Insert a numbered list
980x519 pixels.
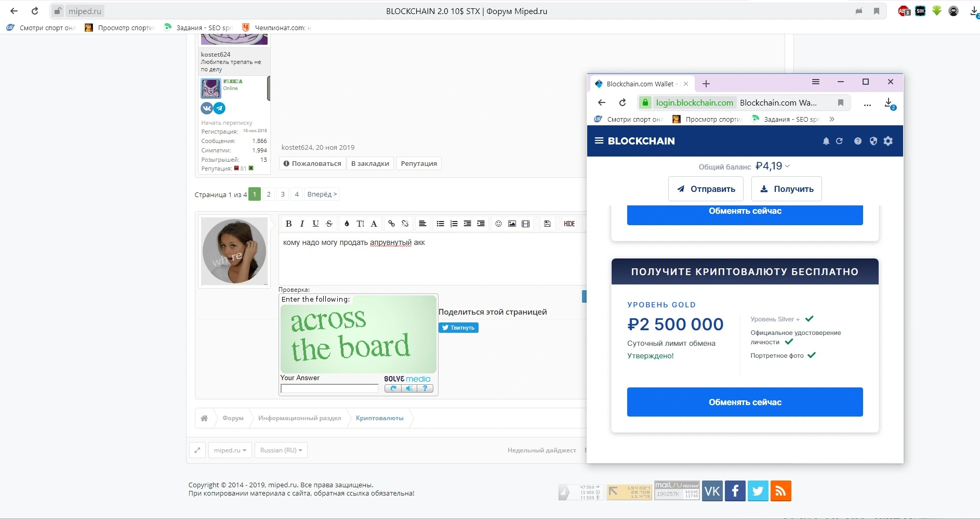[x=454, y=224]
